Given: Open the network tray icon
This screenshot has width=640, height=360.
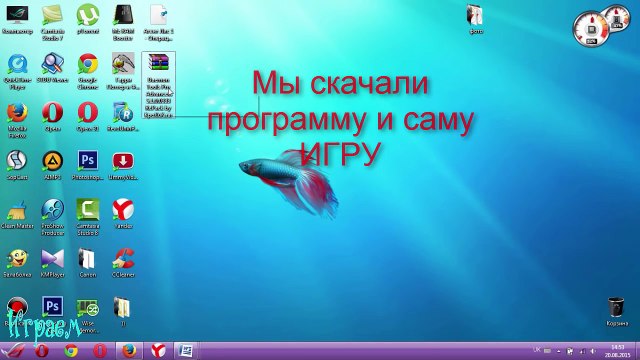Looking at the screenshot, I should click(x=582, y=351).
